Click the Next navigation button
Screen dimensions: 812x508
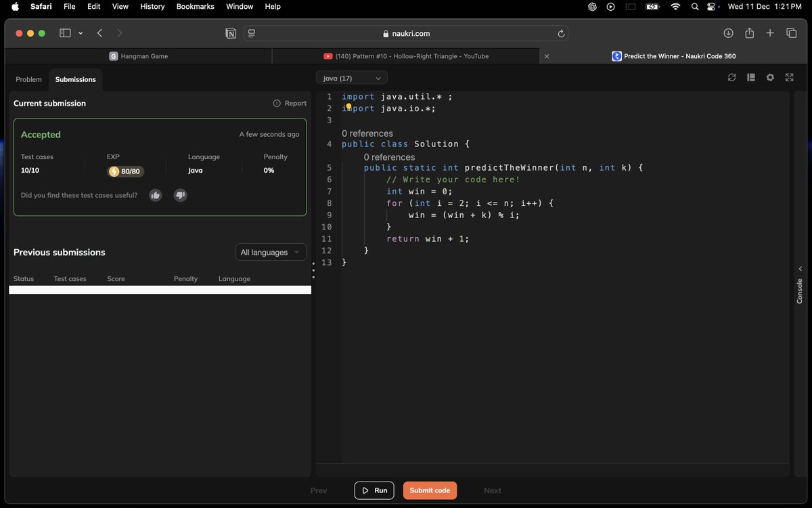point(493,490)
